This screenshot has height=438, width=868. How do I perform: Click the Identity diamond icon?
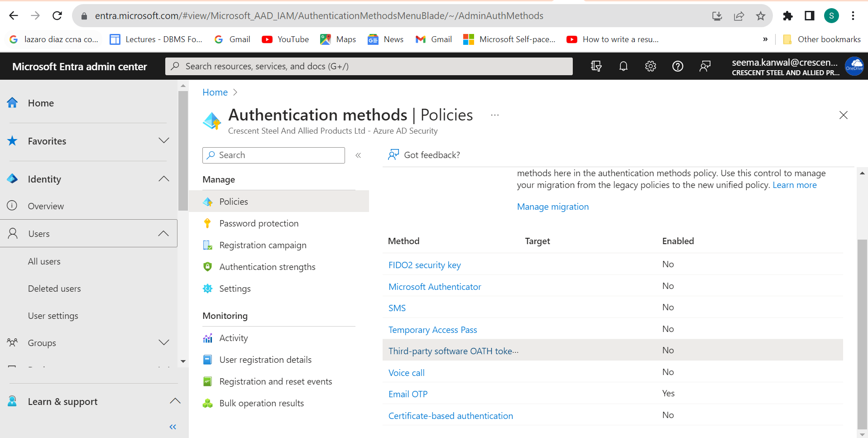(12, 179)
